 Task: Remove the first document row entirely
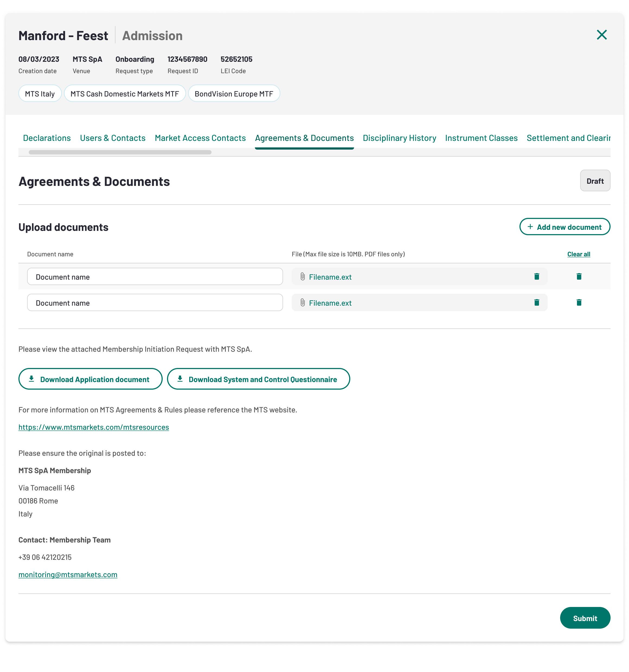579,276
